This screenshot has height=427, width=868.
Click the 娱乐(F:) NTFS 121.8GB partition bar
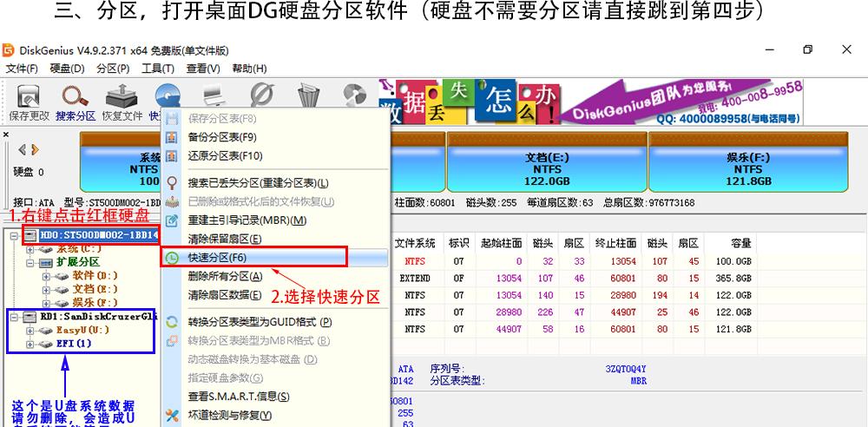(748, 162)
